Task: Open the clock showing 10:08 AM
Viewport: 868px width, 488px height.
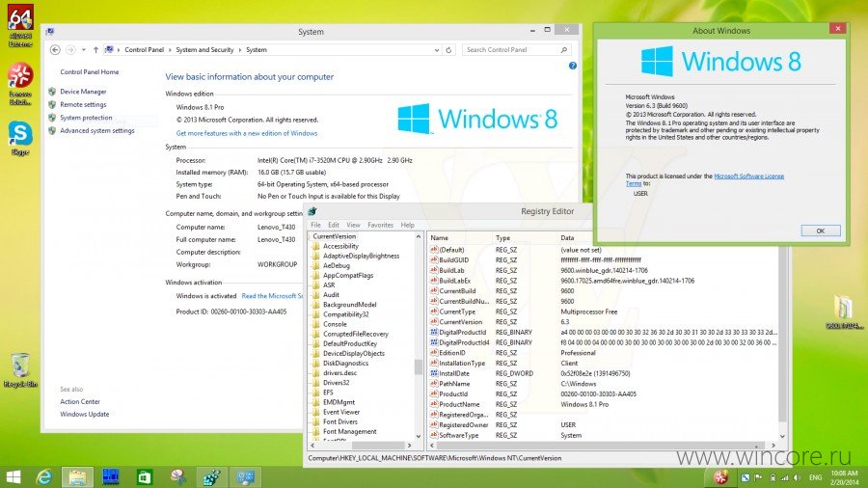Action: (844, 477)
